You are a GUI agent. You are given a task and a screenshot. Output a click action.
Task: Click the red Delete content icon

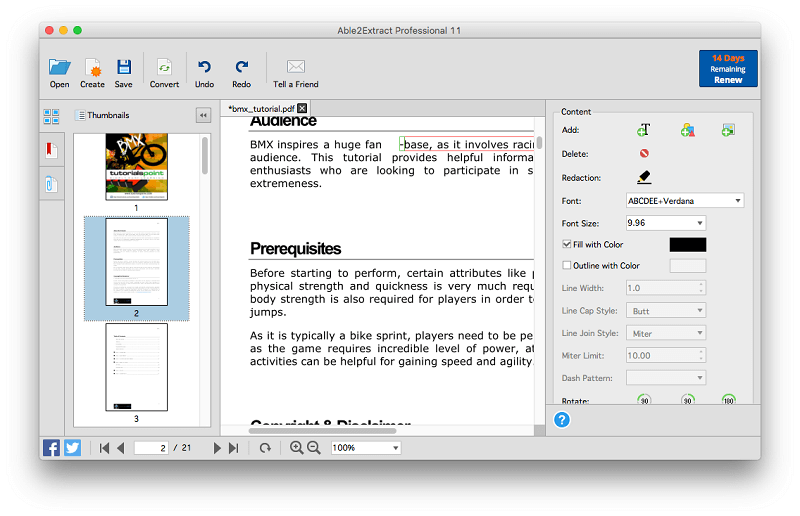click(644, 153)
